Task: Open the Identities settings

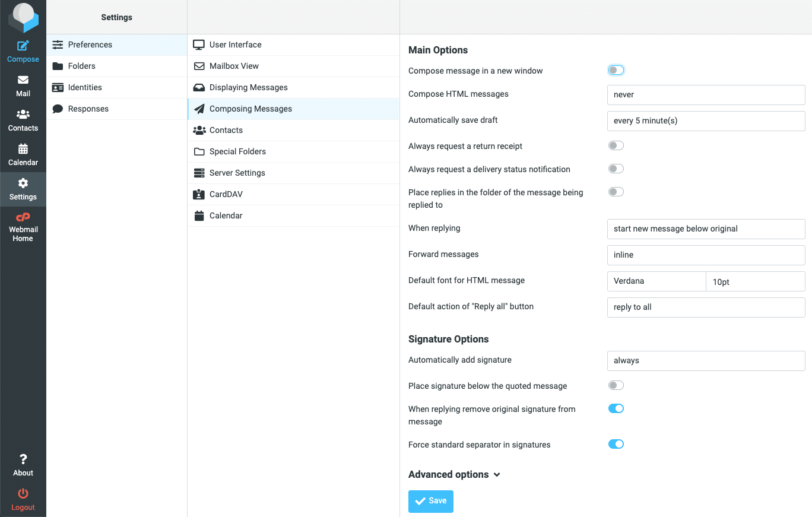Action: point(85,87)
